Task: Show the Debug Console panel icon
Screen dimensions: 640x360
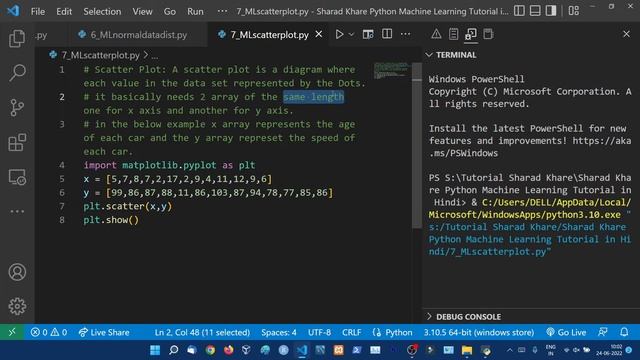Action: click(x=471, y=34)
